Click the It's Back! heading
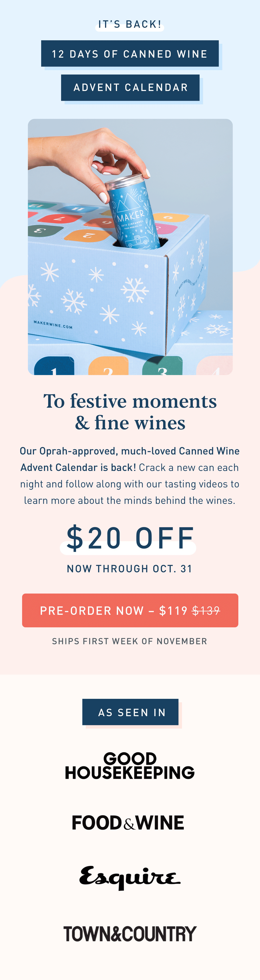This screenshot has width=260, height=980. coord(130,24)
